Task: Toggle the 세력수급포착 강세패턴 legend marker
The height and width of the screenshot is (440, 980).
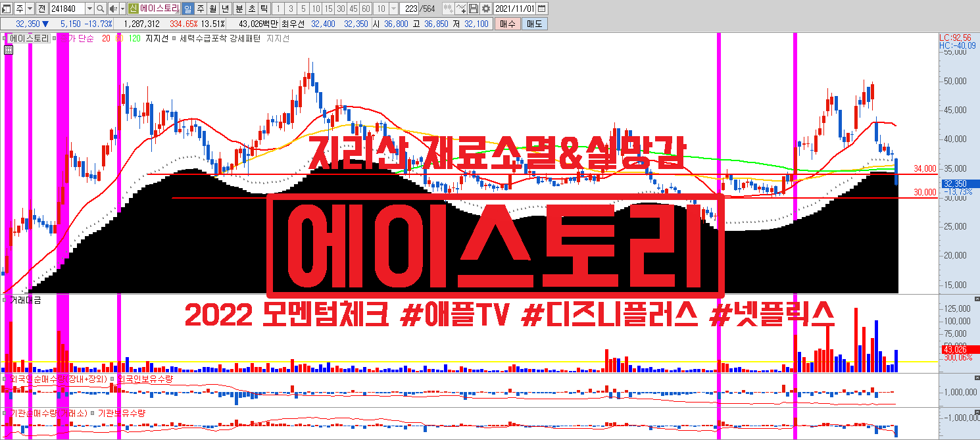Action: tap(174, 38)
